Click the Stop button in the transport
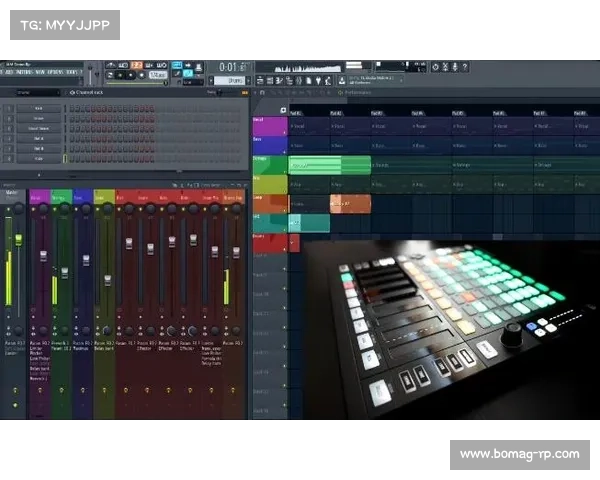 130,74
